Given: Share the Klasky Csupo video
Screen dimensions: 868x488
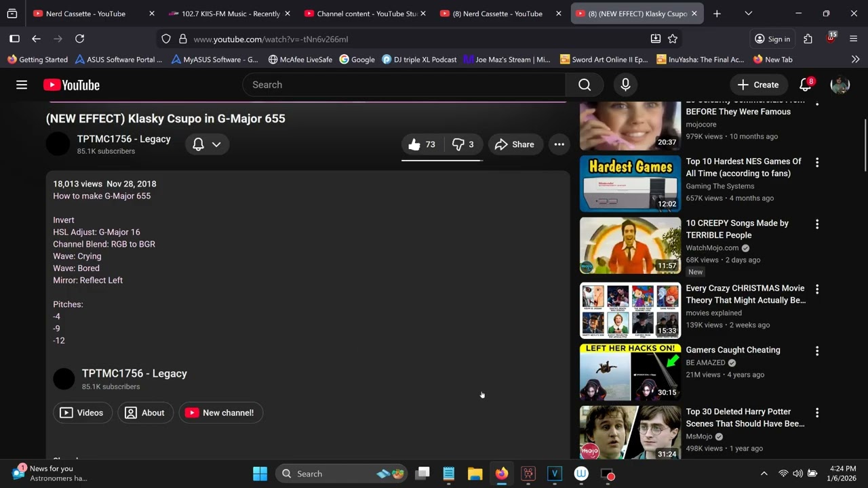Looking at the screenshot, I should click(x=515, y=144).
